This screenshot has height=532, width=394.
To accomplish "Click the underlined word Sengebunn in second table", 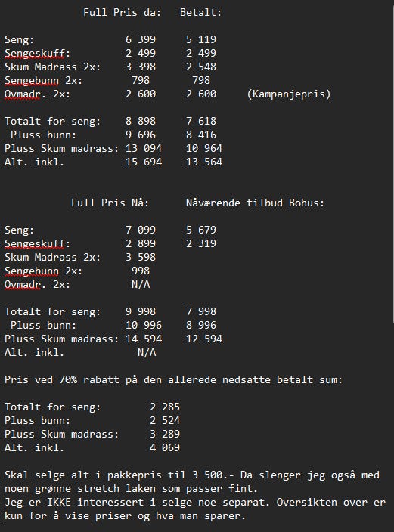I will pos(31,271).
